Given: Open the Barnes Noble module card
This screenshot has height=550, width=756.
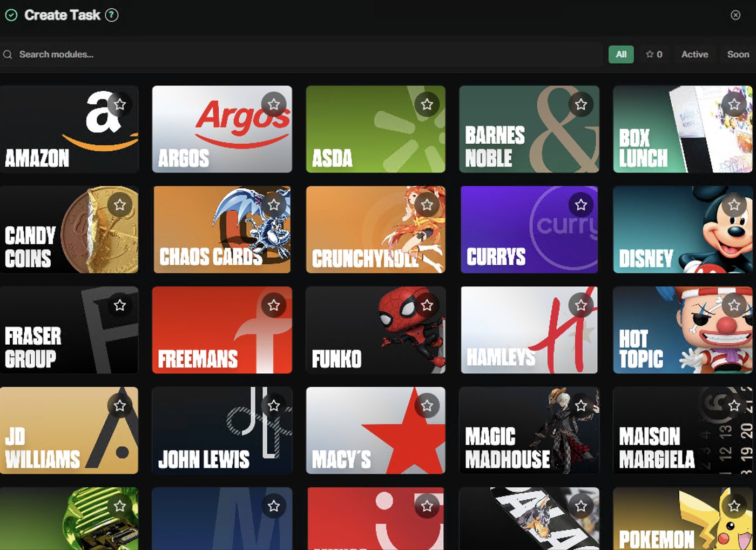Looking at the screenshot, I should click(x=529, y=129).
